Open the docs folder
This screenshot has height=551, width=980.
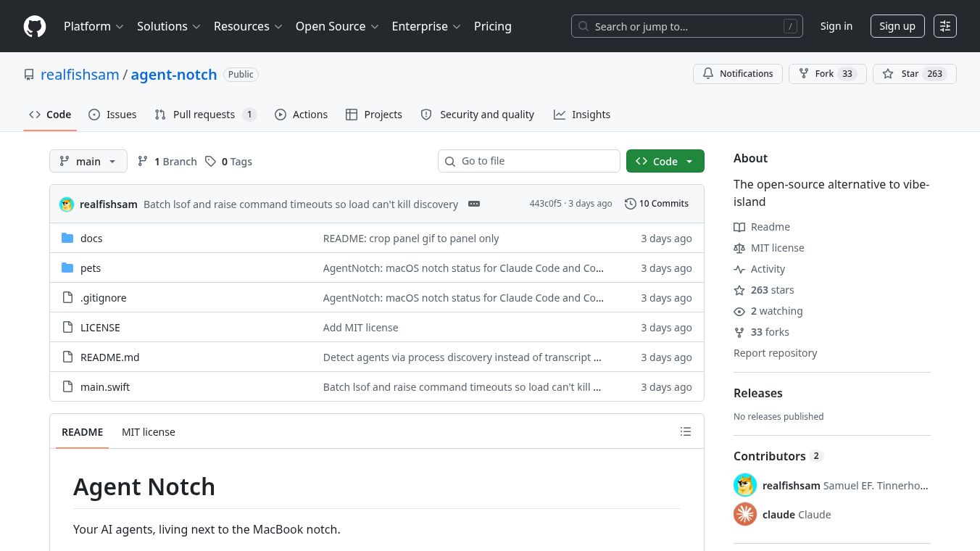click(x=91, y=238)
